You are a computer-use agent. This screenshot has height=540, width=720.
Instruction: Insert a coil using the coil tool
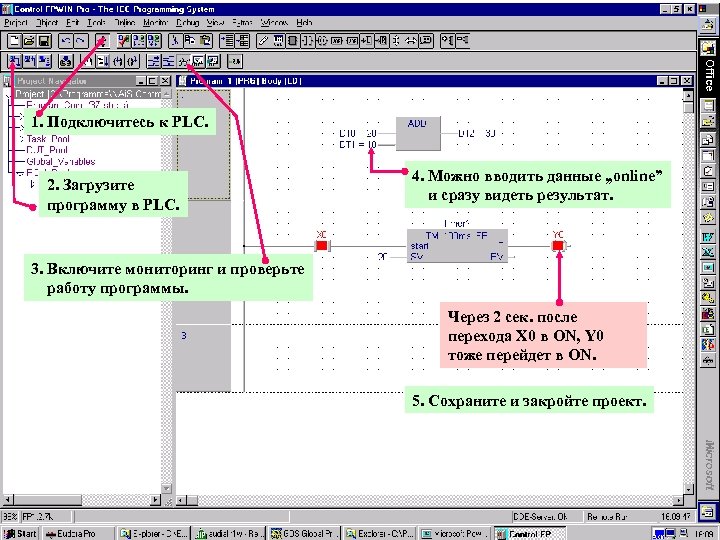pos(321,41)
